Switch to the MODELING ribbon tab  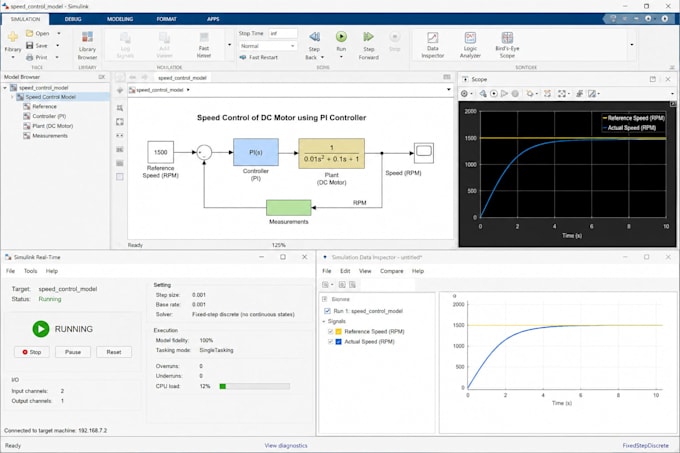click(120, 19)
